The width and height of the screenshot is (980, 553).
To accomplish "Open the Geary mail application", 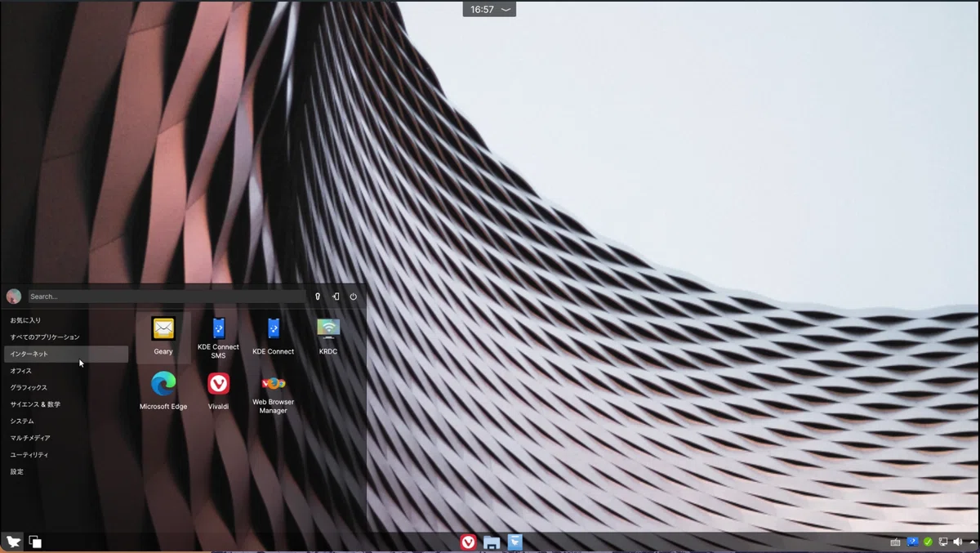I will [163, 336].
